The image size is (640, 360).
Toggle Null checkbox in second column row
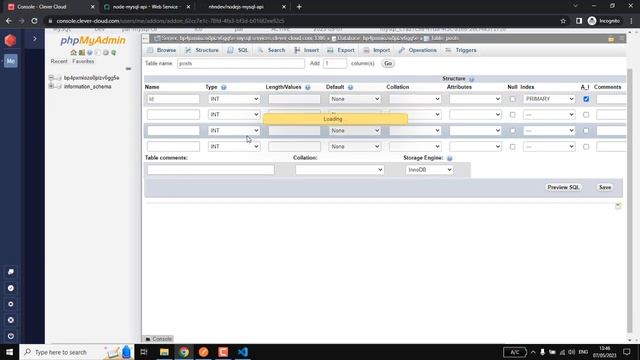pos(512,115)
